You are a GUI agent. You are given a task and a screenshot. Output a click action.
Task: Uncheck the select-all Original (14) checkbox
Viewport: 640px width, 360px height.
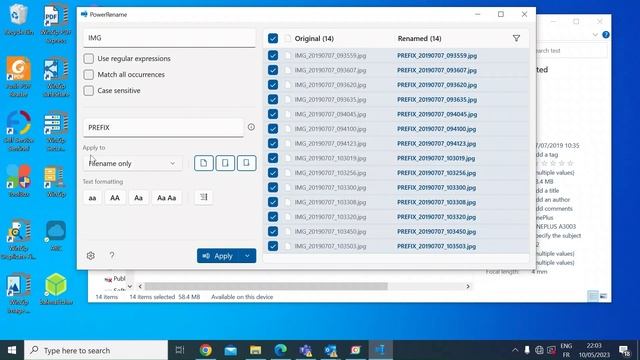click(273, 38)
